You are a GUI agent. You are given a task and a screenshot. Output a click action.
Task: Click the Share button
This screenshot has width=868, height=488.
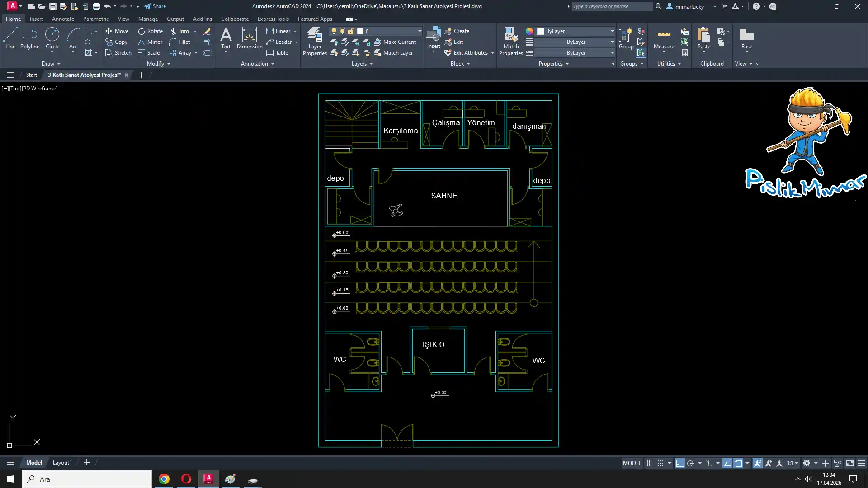(155, 6)
